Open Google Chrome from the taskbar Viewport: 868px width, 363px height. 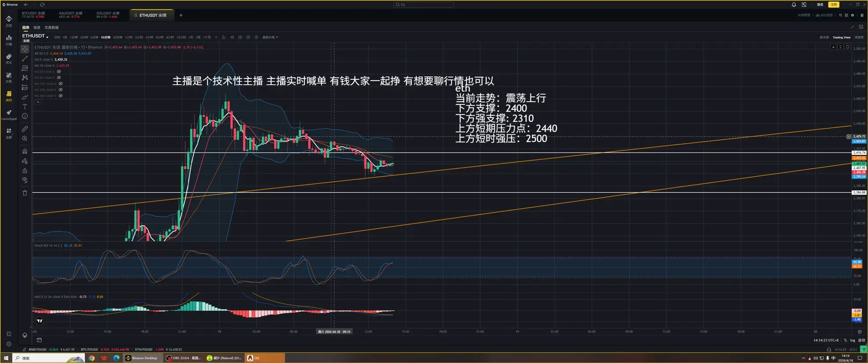(92, 358)
